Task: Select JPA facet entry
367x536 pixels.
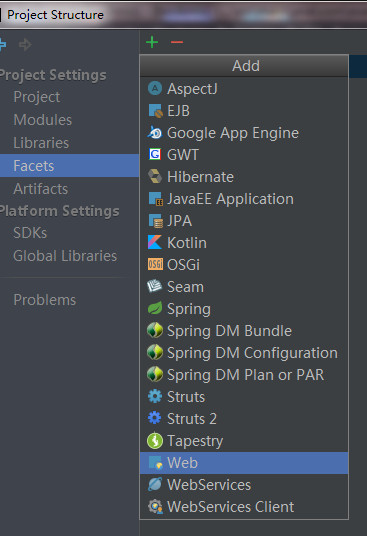Action: (244, 221)
